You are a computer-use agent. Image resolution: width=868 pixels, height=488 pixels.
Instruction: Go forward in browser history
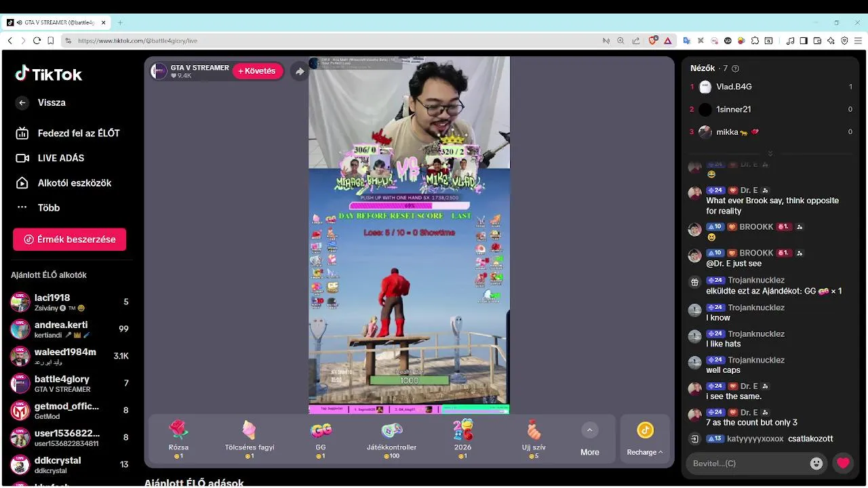[x=23, y=41]
